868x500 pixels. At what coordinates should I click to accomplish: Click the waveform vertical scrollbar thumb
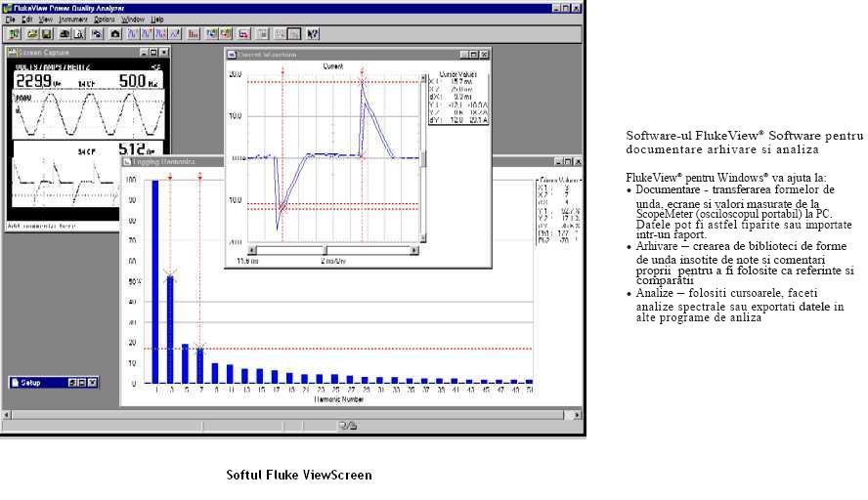423,159
